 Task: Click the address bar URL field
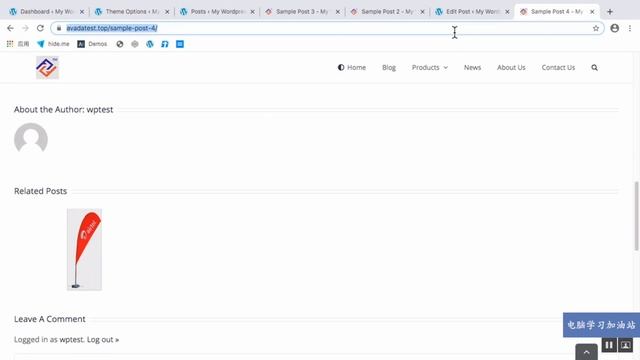click(x=327, y=28)
